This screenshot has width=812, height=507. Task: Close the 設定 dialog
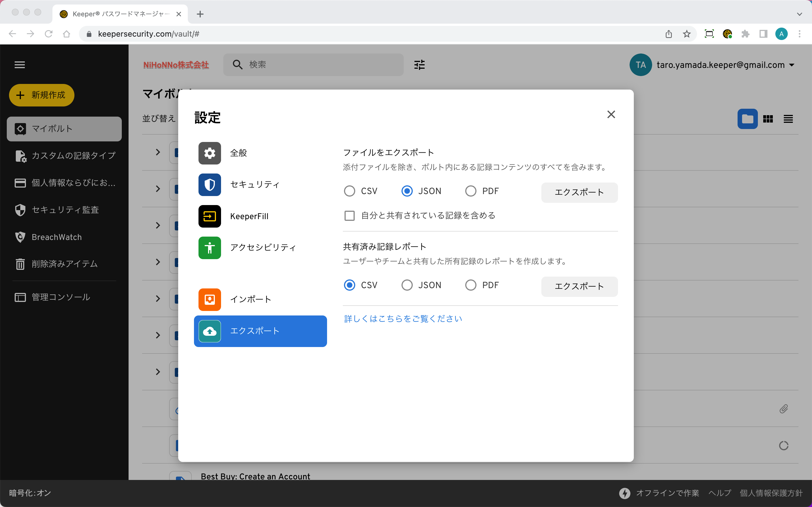[x=611, y=115]
